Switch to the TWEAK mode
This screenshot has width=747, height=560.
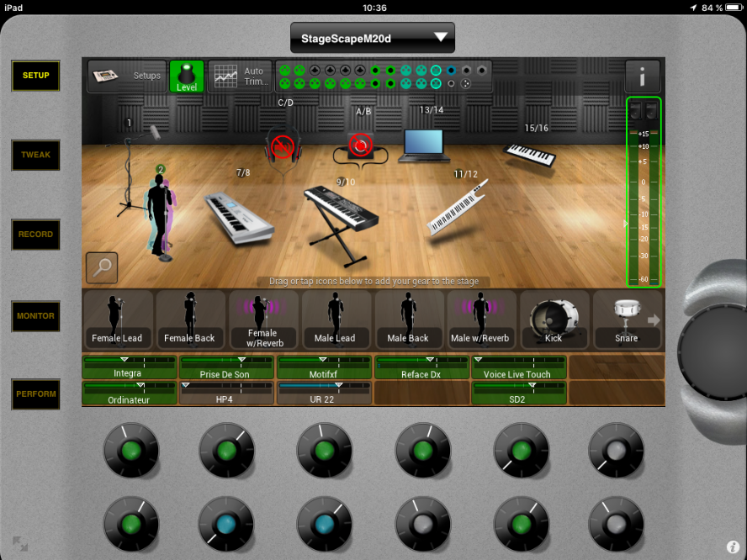(x=35, y=155)
